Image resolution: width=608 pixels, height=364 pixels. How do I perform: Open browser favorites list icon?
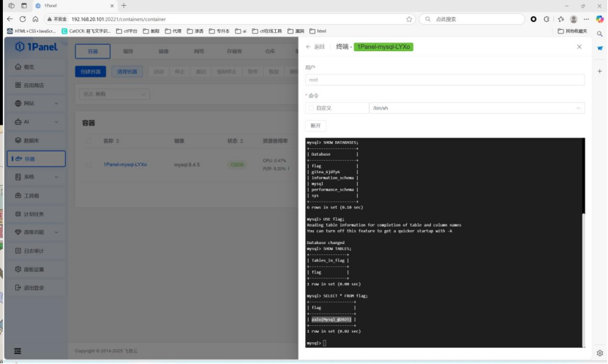click(560, 19)
